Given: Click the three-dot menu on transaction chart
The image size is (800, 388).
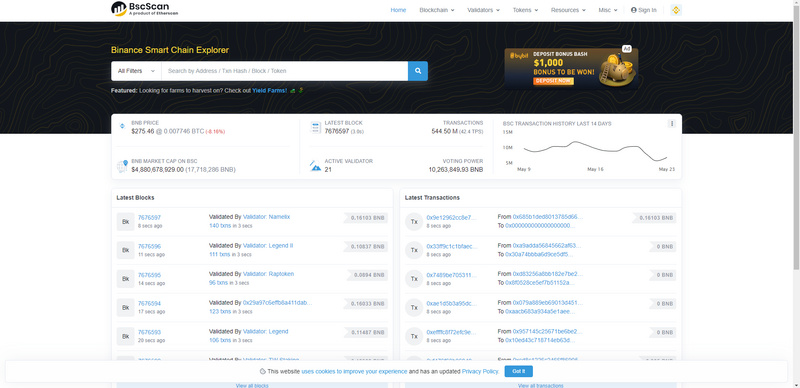Looking at the screenshot, I should tap(672, 124).
